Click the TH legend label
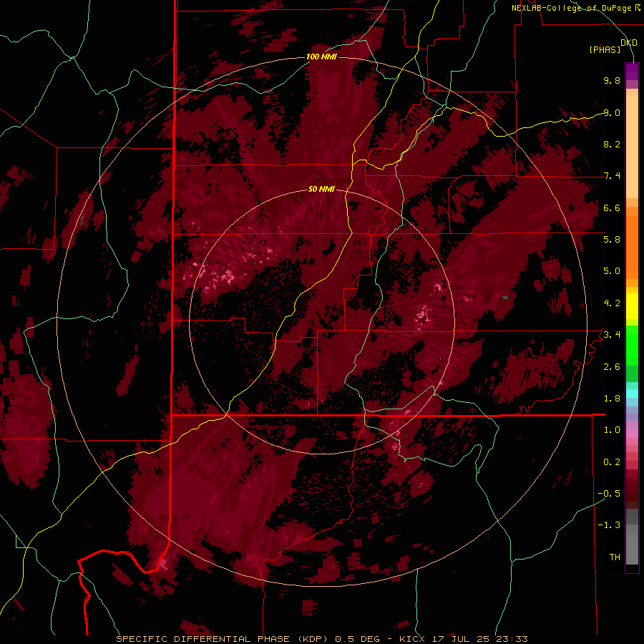 coord(615,557)
